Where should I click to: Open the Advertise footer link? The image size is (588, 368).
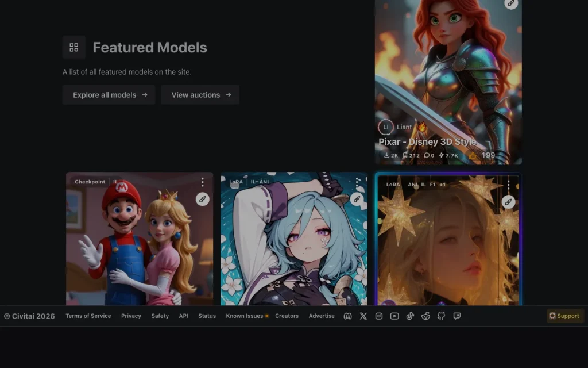click(x=322, y=316)
